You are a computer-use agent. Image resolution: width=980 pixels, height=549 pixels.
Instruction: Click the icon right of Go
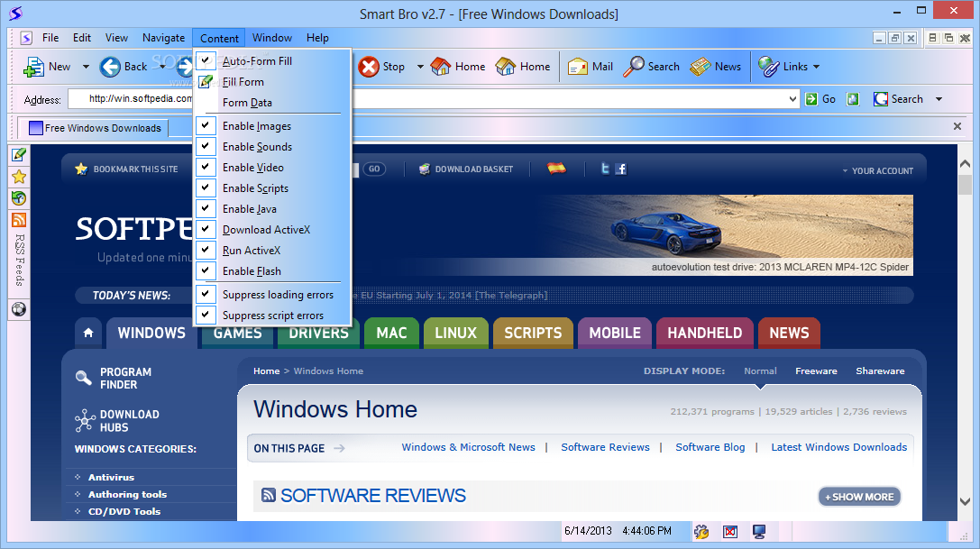point(853,99)
